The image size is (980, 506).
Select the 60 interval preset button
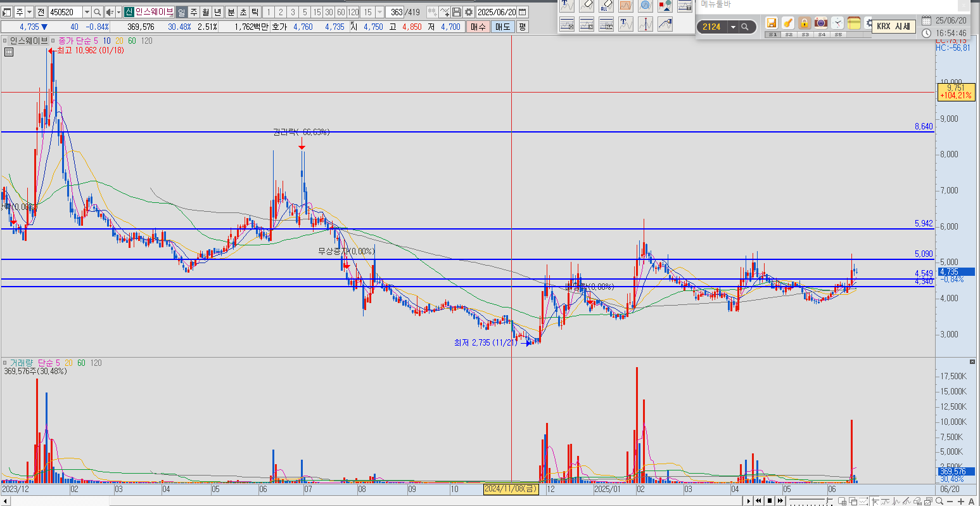(341, 12)
